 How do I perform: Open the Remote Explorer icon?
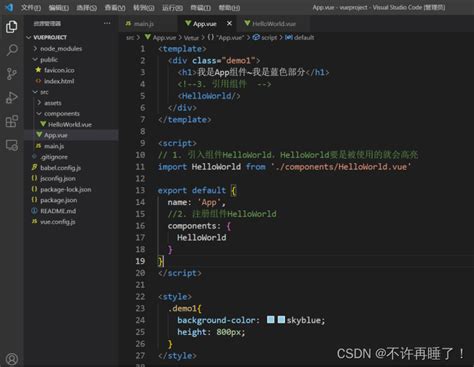pyautogui.click(x=12, y=145)
